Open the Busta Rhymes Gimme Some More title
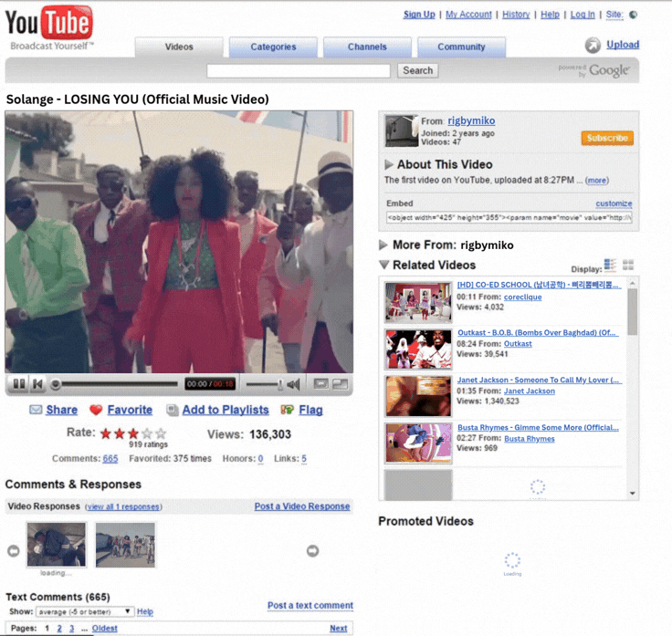 pos(539,427)
